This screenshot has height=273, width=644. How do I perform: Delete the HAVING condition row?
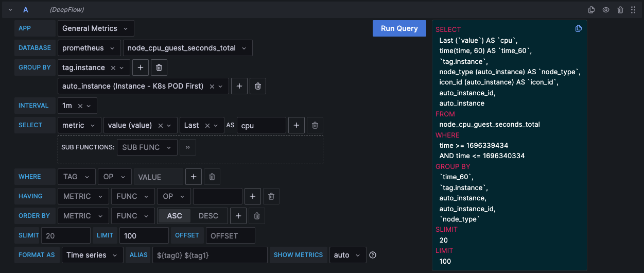coord(271,196)
